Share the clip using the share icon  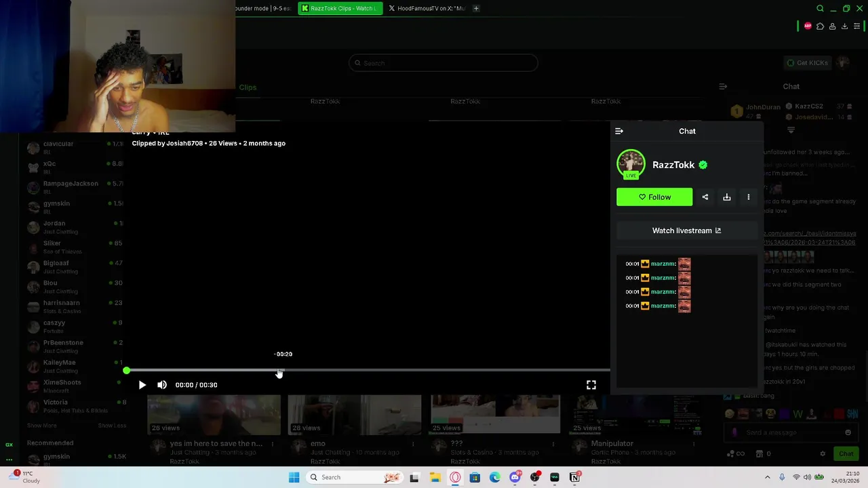click(x=705, y=197)
